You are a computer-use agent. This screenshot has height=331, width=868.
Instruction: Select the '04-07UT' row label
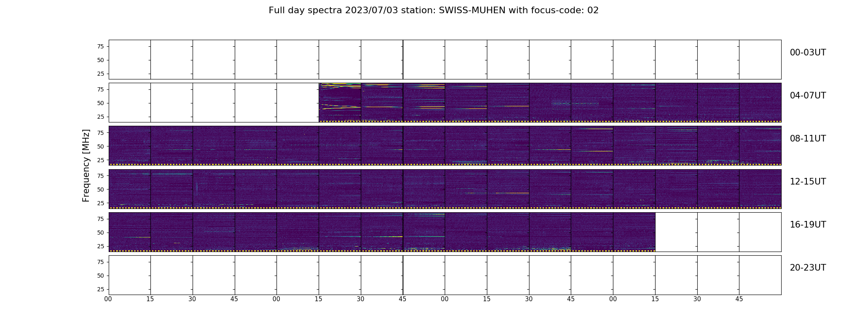tap(808, 96)
